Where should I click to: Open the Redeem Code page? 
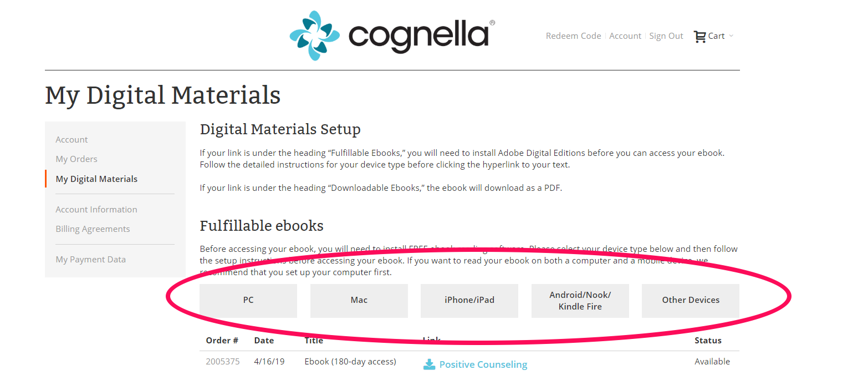[x=573, y=36]
